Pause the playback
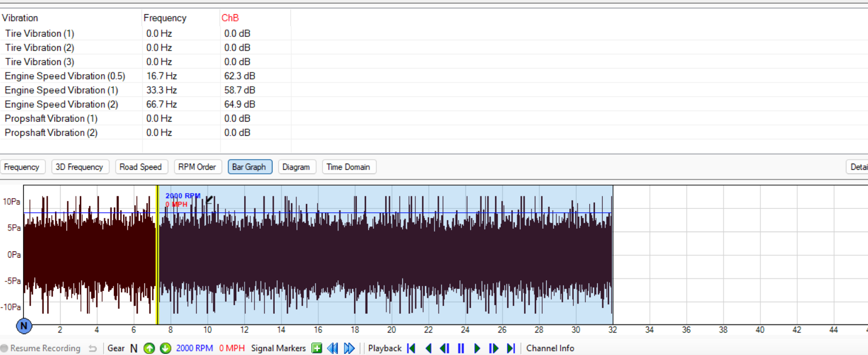 [461, 348]
